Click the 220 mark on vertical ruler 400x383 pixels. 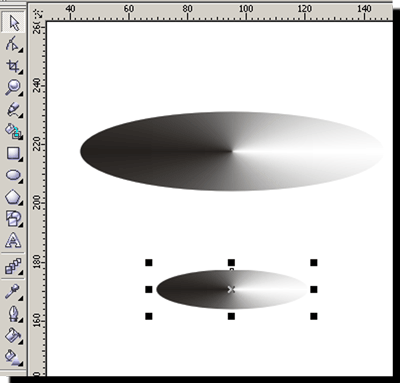(x=37, y=144)
